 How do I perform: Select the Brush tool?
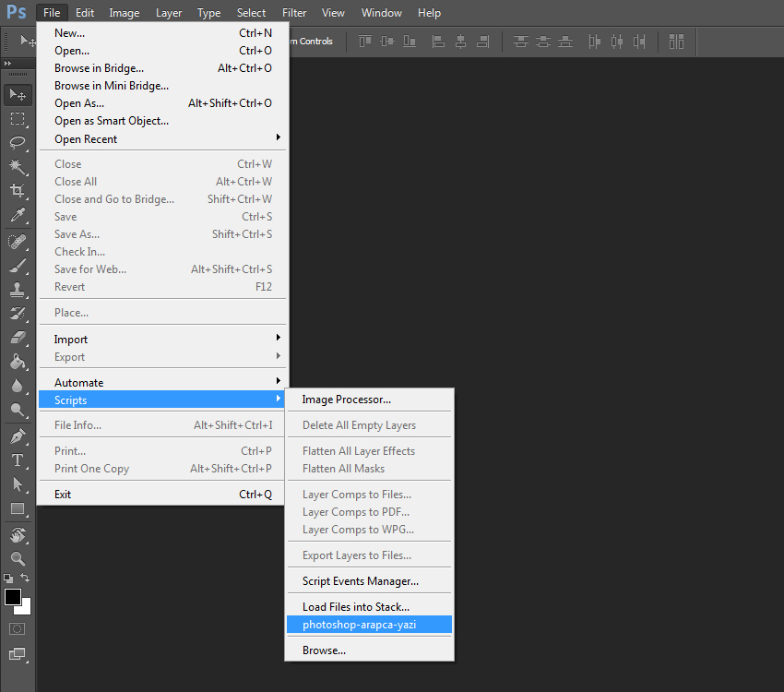(x=18, y=266)
